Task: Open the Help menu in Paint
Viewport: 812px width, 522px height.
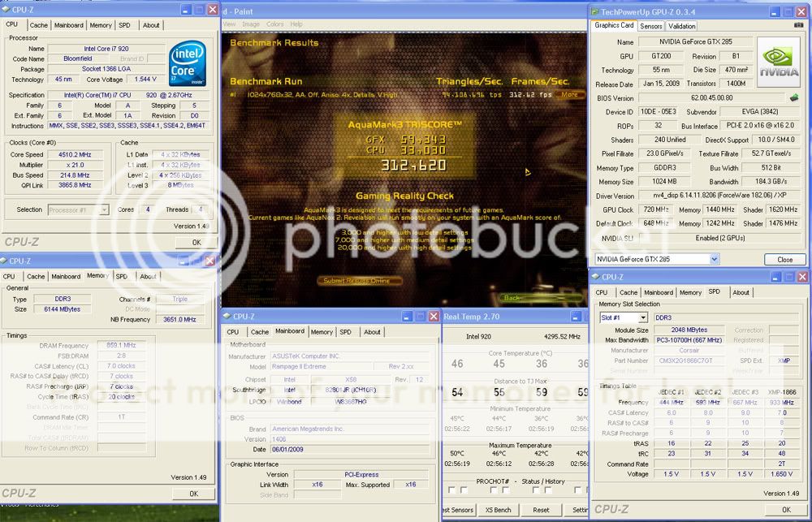Action: tap(296, 24)
